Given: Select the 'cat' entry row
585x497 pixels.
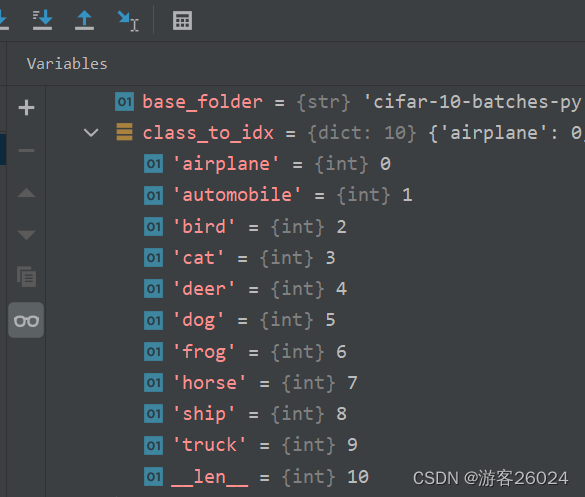Looking at the screenshot, I should point(315,258).
